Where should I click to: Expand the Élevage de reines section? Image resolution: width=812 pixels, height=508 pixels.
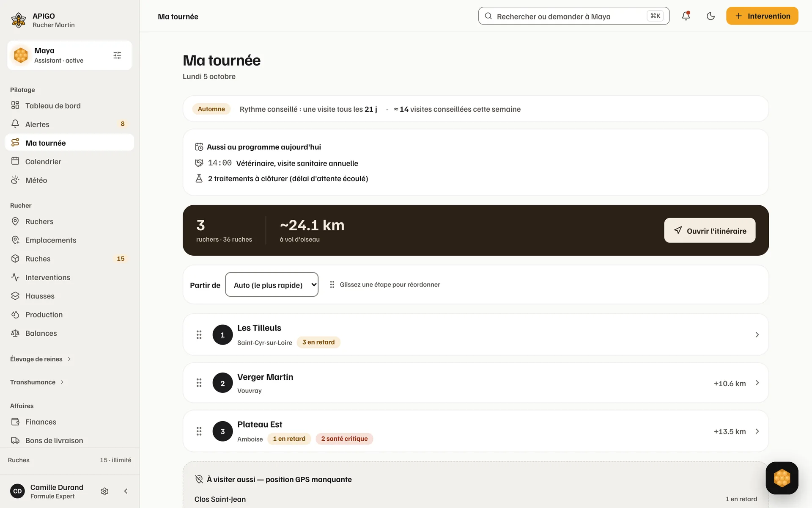(x=41, y=359)
